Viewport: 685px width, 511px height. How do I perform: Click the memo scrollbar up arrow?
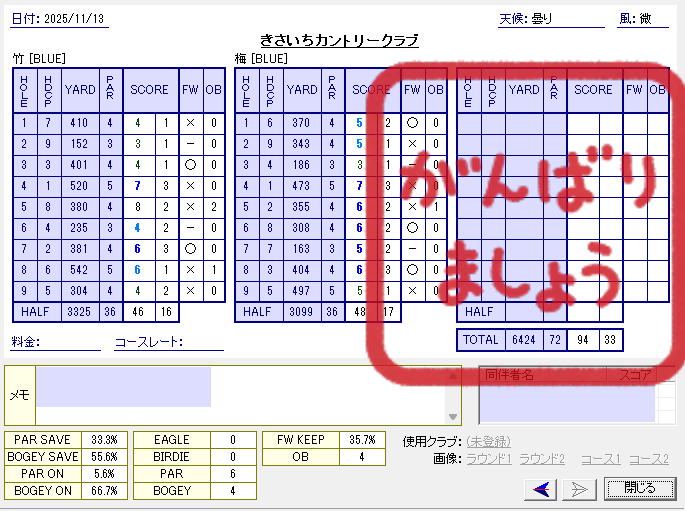(453, 375)
